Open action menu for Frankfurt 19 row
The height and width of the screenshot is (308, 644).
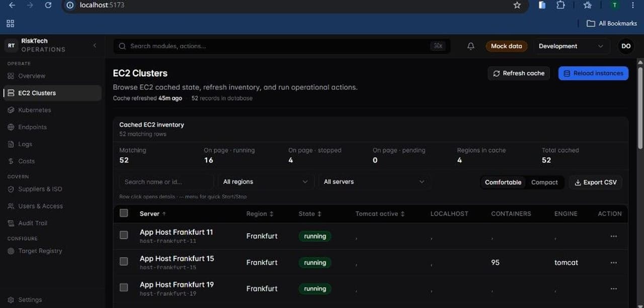(x=613, y=289)
